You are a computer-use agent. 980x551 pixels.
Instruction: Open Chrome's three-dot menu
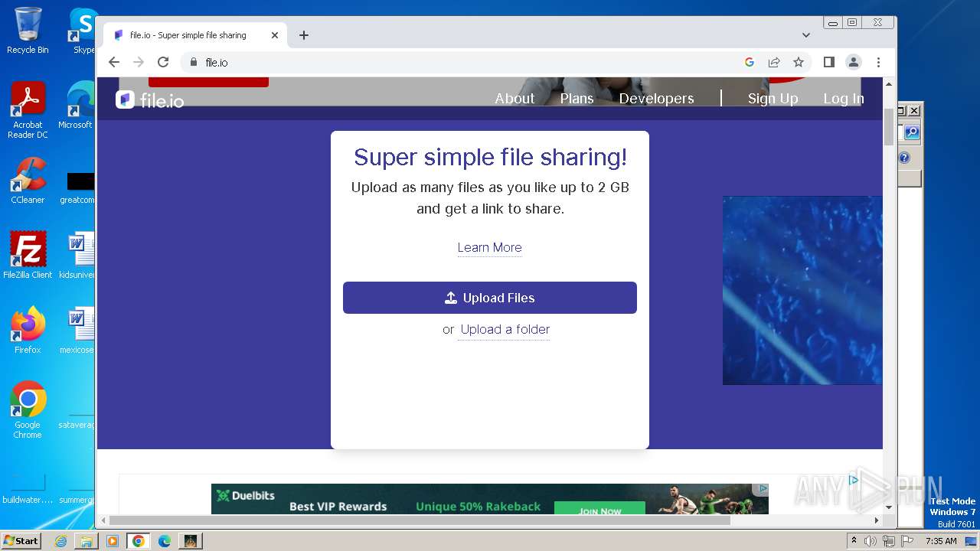click(x=878, y=63)
